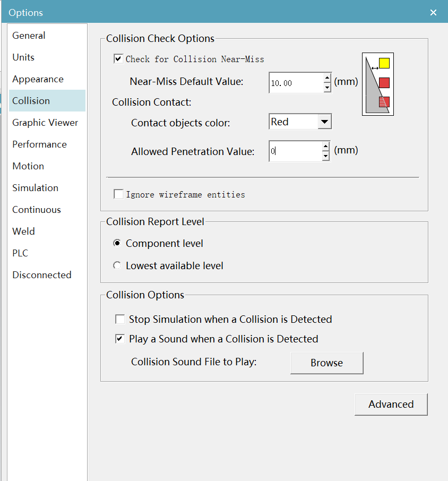The height and width of the screenshot is (481, 448).
Task: Click the red contact square in diagram
Action: point(384,83)
